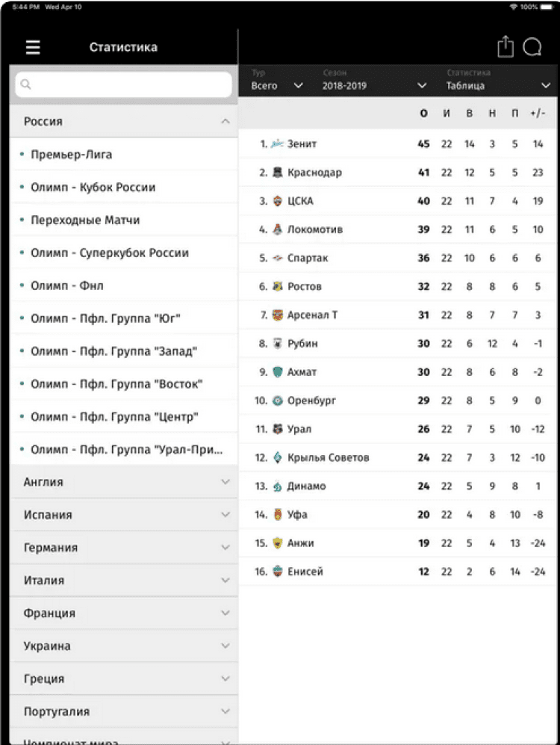Tap the Zenit team logo
The width and height of the screenshot is (560, 745).
[x=278, y=144]
